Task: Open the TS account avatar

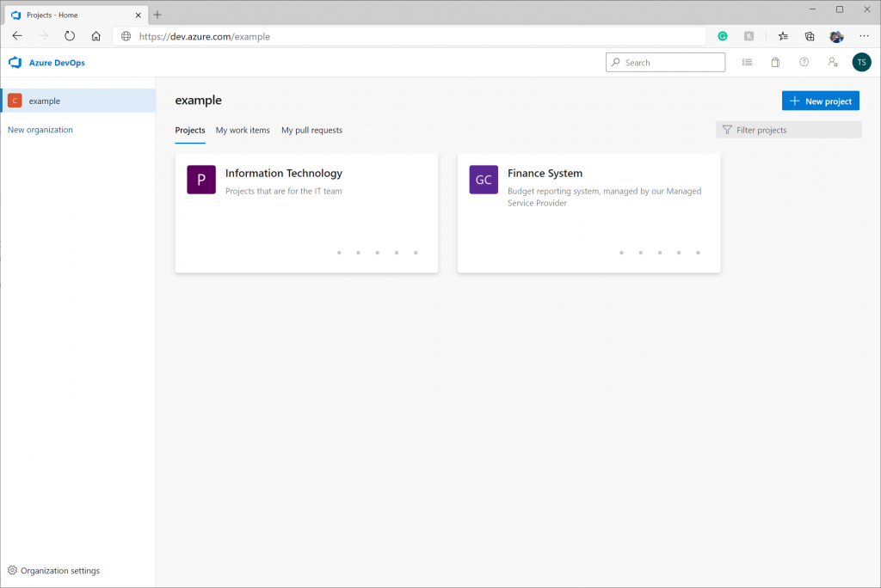Action: pyautogui.click(x=861, y=63)
